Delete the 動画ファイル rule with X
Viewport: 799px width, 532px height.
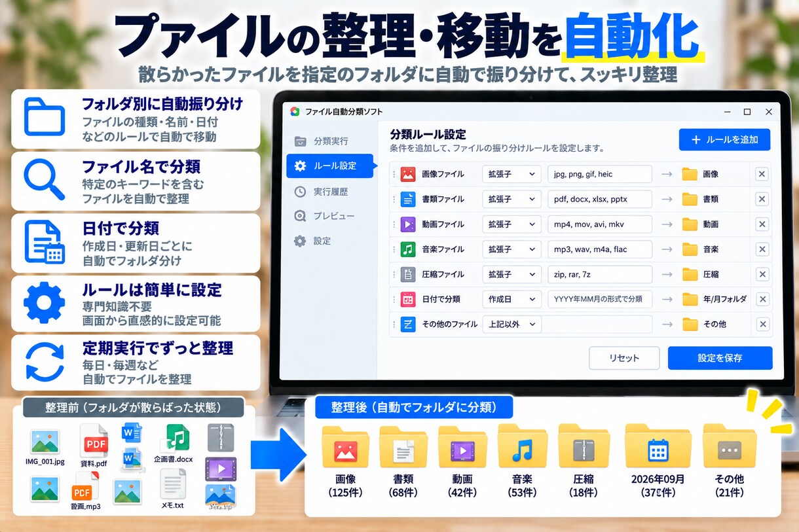click(762, 224)
